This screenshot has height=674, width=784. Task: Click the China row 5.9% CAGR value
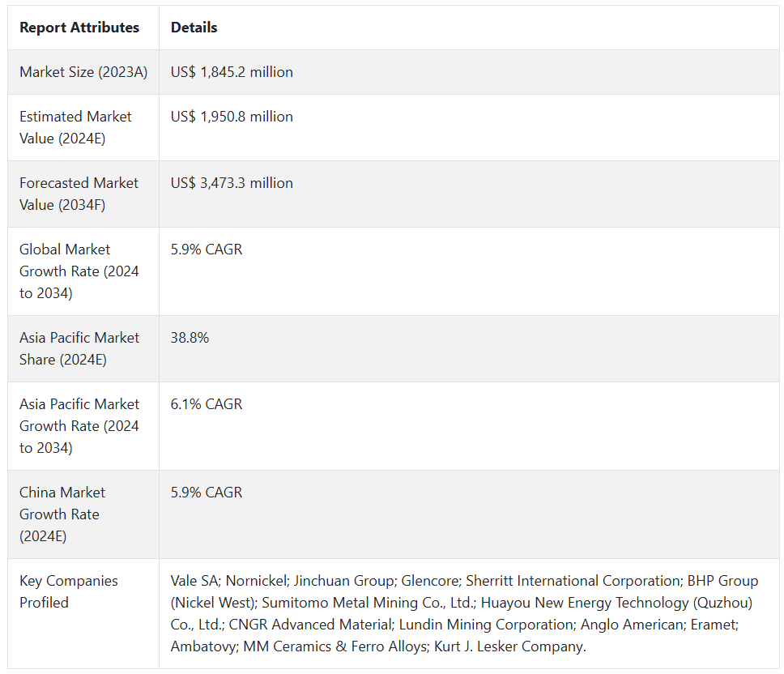[207, 493]
